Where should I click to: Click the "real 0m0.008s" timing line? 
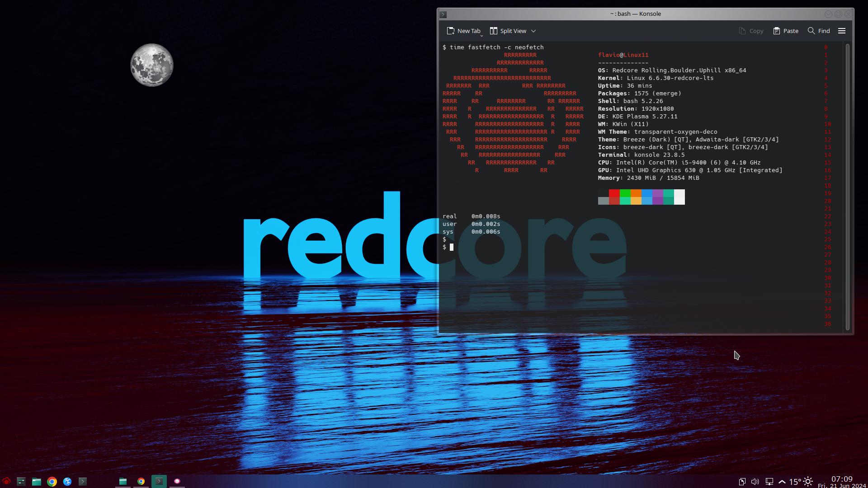coord(472,216)
